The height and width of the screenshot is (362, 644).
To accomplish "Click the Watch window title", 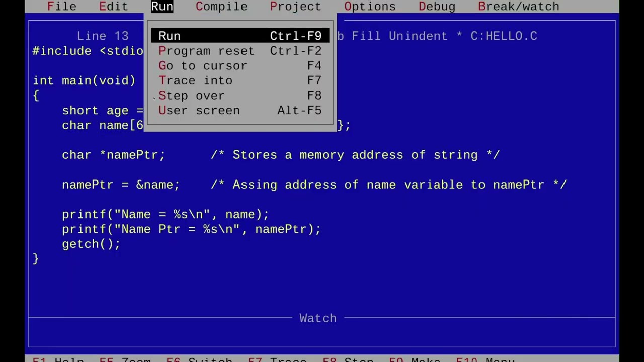I will point(318,318).
